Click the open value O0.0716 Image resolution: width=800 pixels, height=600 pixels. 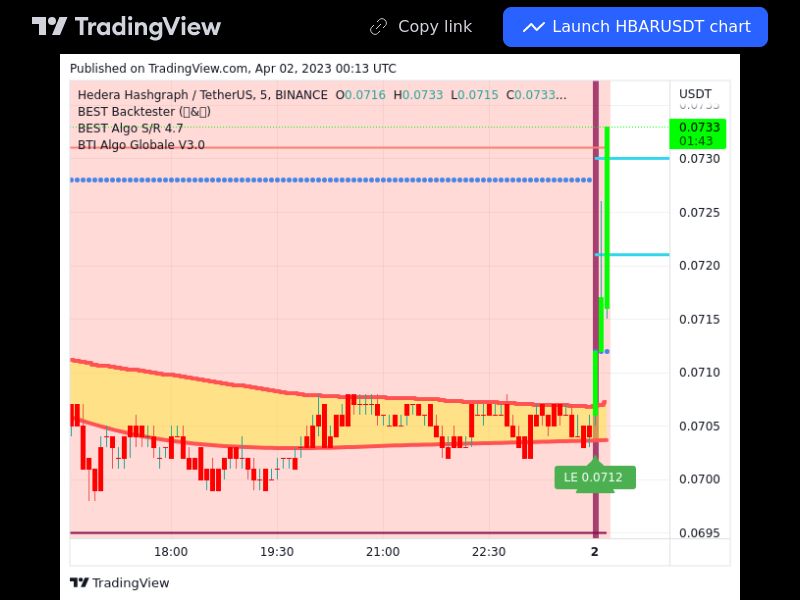click(x=360, y=95)
